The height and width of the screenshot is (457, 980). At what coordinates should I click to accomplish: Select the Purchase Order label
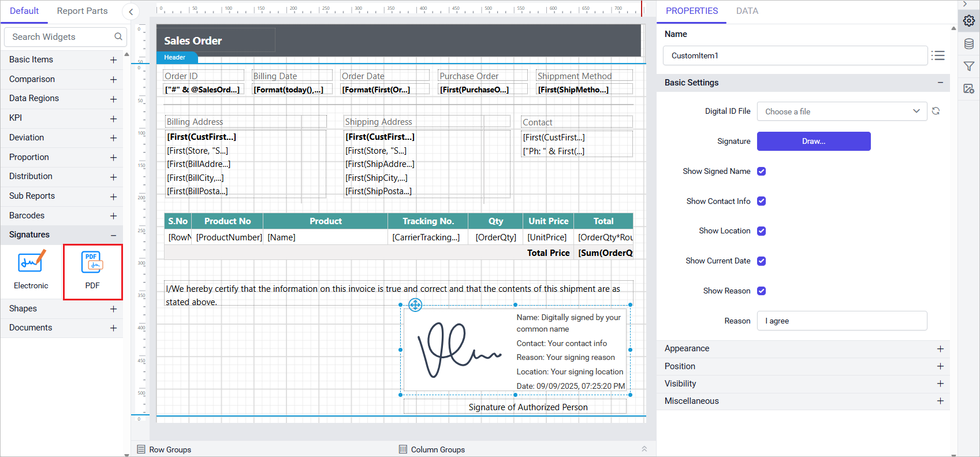tap(483, 76)
